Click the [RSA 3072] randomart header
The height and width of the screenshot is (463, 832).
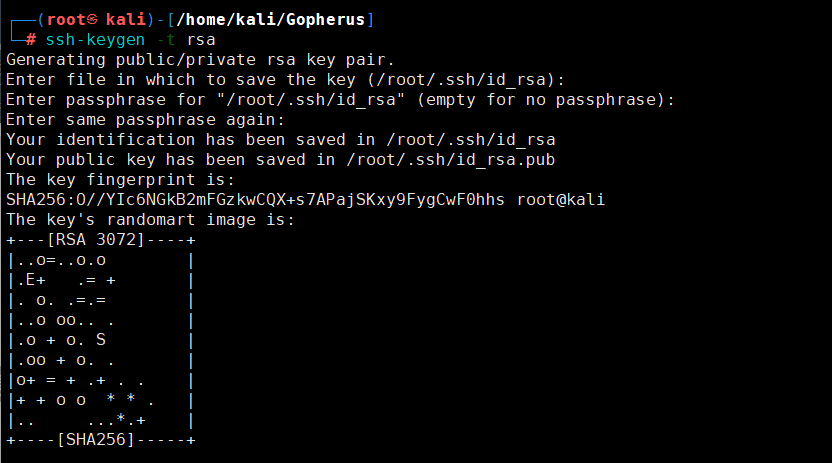coord(96,240)
